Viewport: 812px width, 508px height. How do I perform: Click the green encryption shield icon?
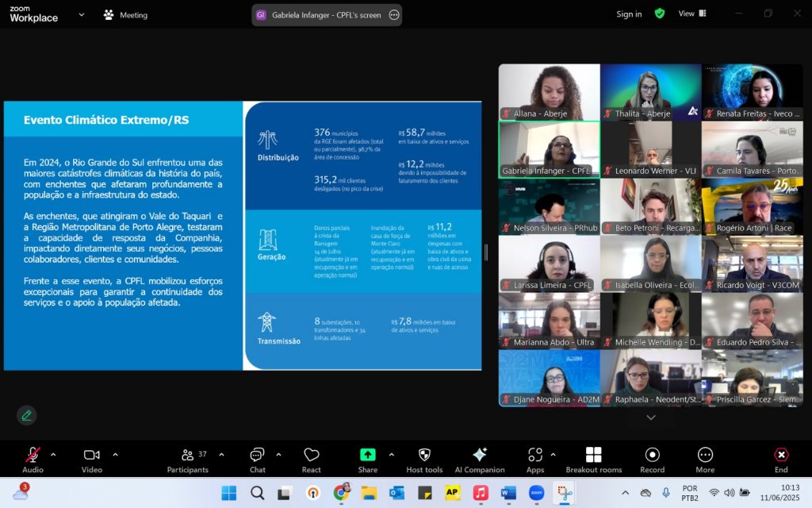point(660,13)
